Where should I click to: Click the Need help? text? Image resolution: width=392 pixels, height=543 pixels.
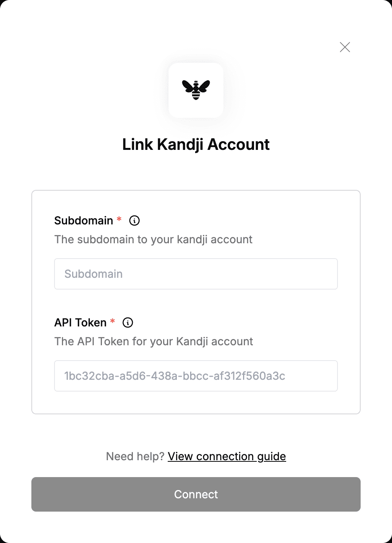[135, 456]
